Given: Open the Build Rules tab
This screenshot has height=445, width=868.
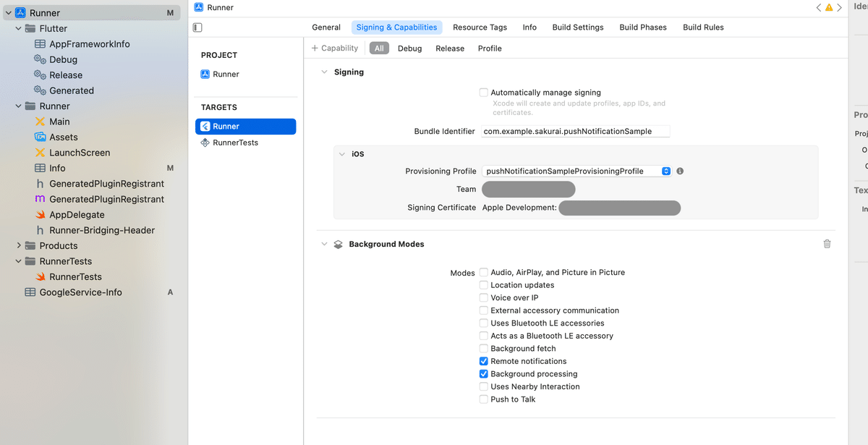Looking at the screenshot, I should tap(703, 27).
